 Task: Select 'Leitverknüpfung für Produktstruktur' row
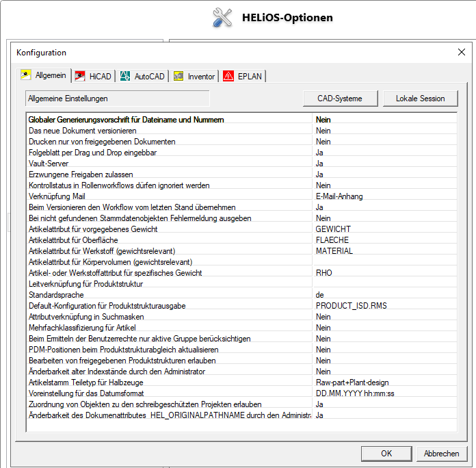[x=242, y=284]
